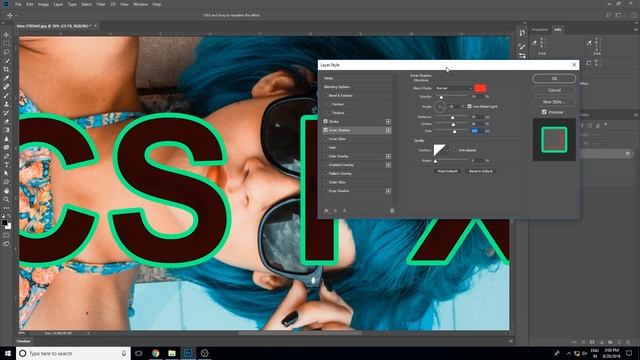Select the Rectangular Marquee tool

pos(6,44)
